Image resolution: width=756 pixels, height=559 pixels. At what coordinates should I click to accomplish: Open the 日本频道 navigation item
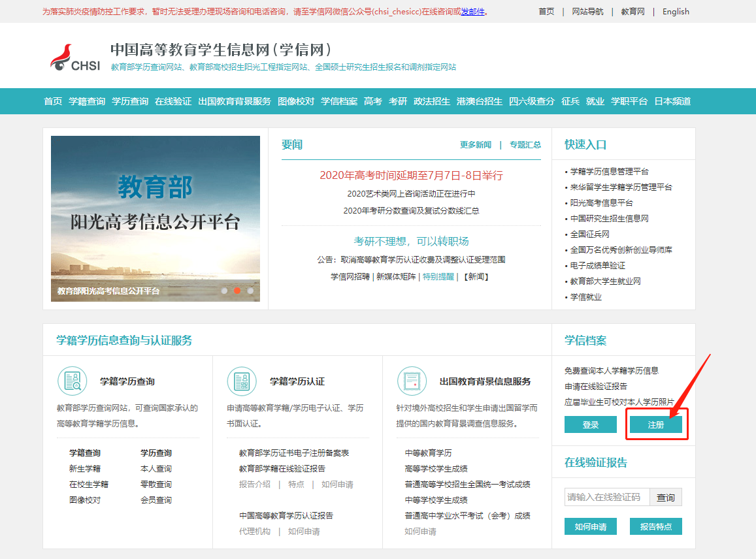point(672,101)
